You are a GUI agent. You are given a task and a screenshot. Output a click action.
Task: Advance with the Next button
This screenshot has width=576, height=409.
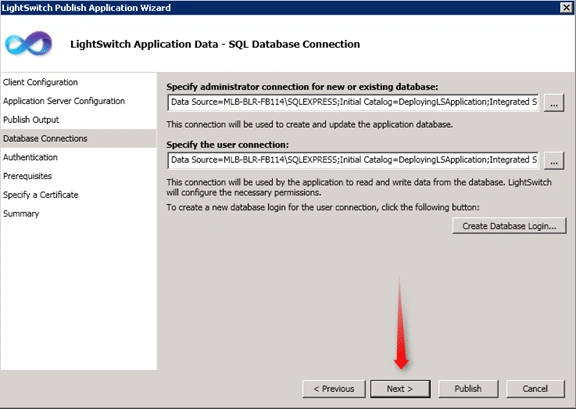tap(400, 388)
